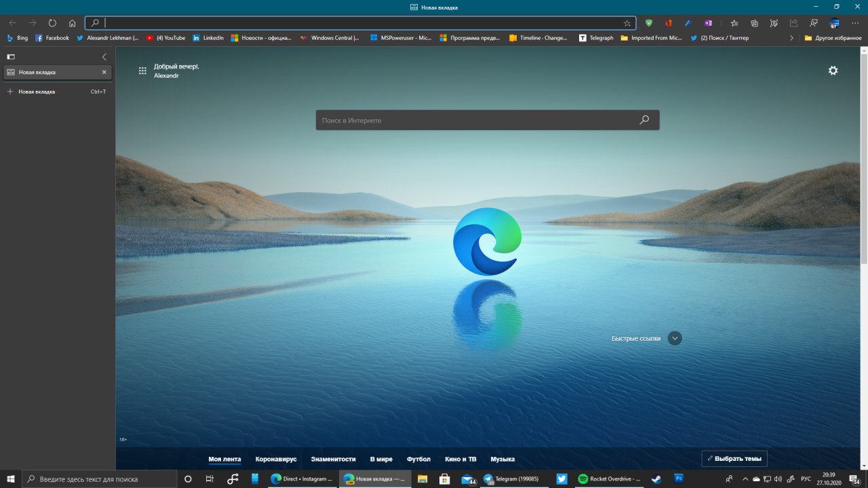Open the Музыка news tab

tap(502, 460)
